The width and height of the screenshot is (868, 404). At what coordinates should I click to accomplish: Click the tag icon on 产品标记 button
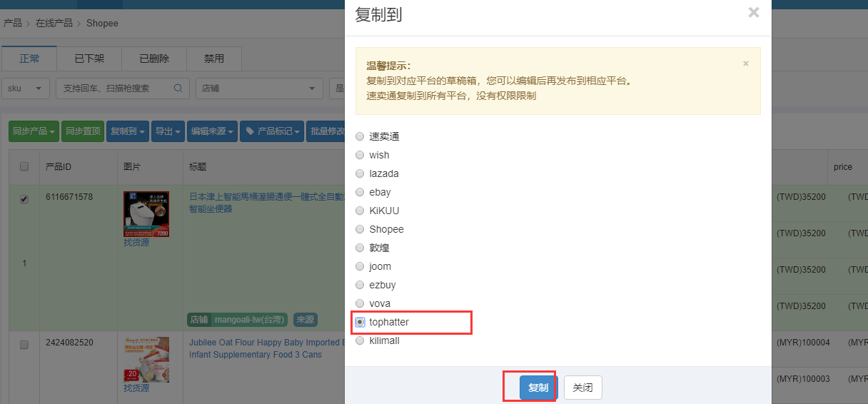coord(250,131)
